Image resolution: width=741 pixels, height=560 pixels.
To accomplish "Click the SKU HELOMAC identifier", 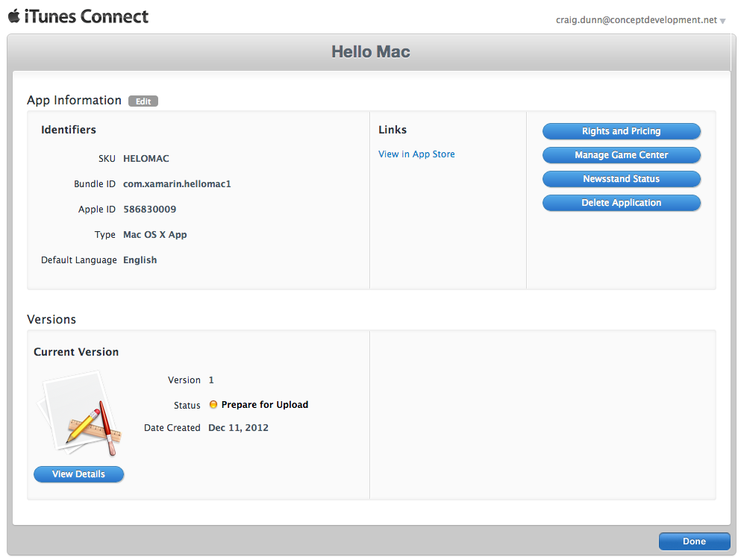I will 146,158.
